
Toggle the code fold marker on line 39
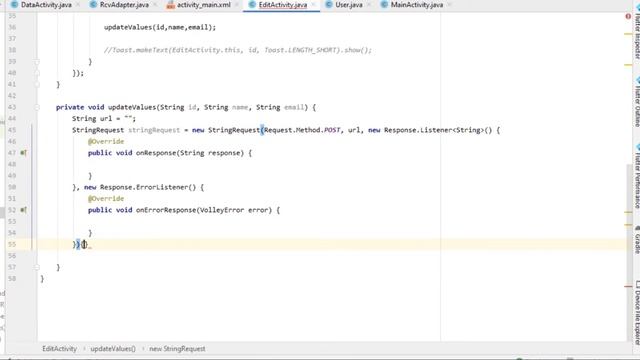(37, 62)
